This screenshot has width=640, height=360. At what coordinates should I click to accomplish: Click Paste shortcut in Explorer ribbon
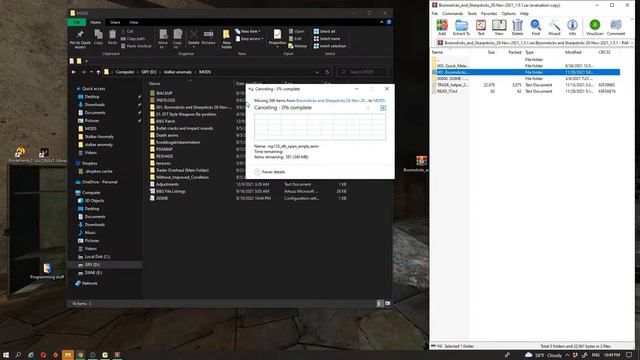[136, 46]
